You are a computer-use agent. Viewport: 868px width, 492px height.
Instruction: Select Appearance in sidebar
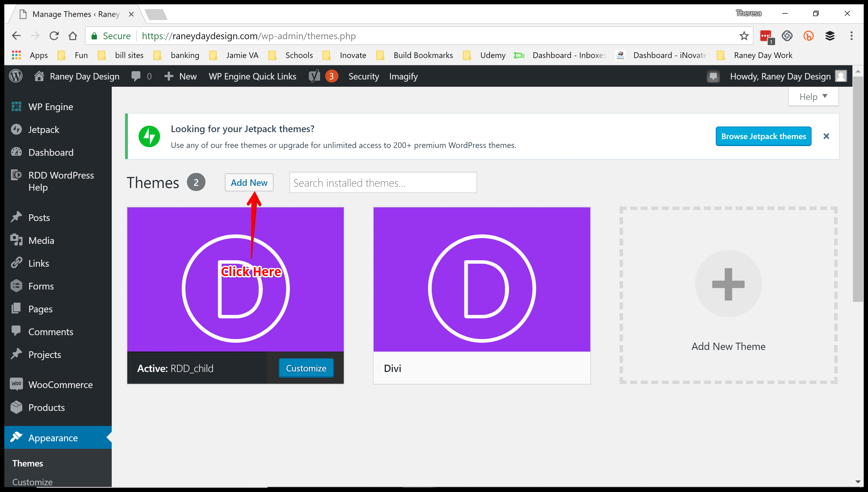tap(58, 437)
